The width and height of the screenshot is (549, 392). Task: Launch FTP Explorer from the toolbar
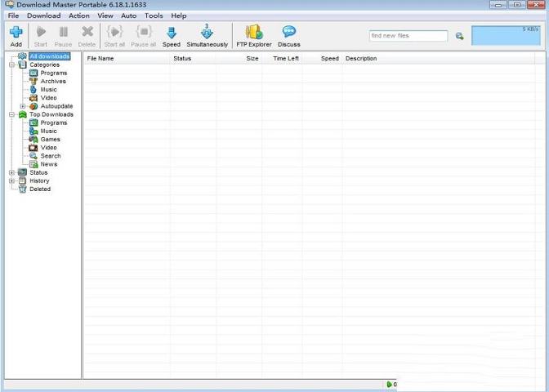[x=253, y=33]
